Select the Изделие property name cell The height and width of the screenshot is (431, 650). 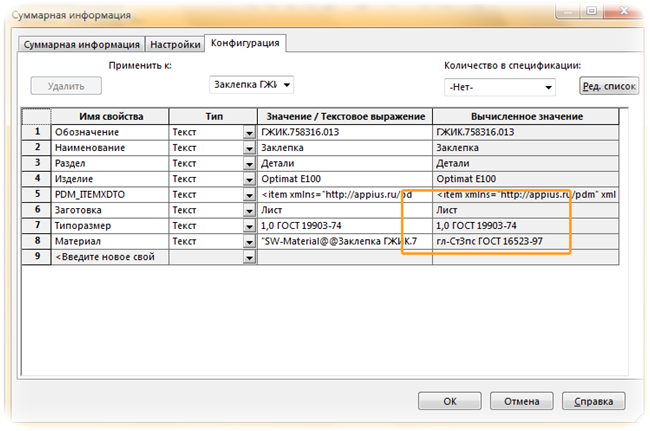(110, 178)
